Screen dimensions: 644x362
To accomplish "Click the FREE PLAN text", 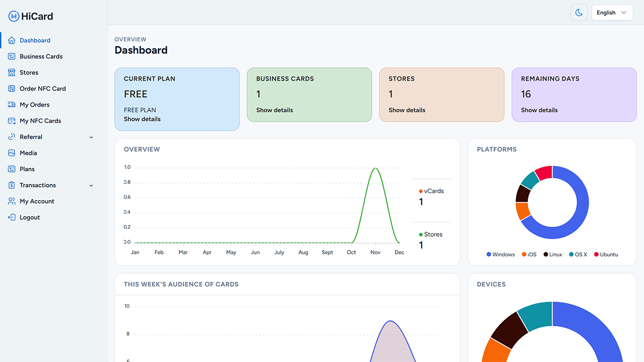I will [x=140, y=110].
